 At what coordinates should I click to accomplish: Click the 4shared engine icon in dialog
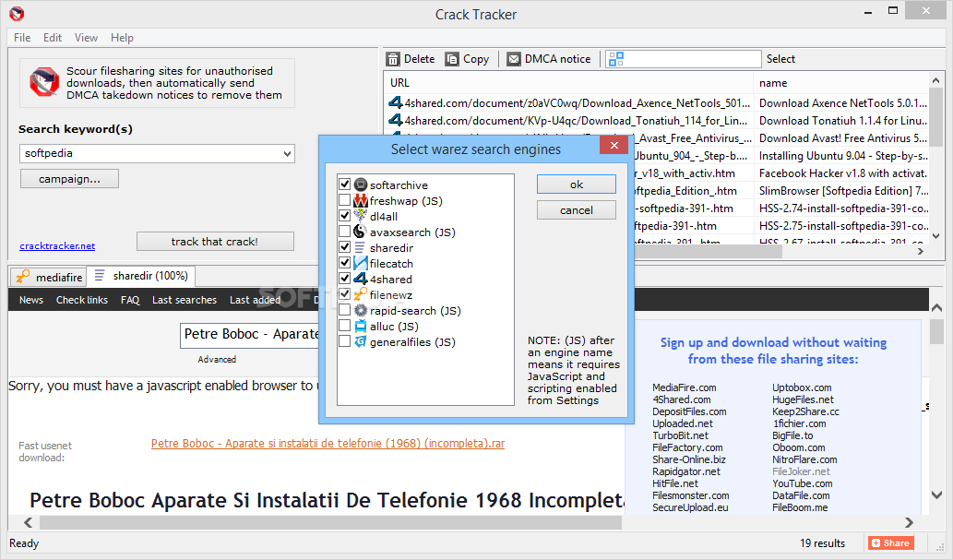coord(361,280)
